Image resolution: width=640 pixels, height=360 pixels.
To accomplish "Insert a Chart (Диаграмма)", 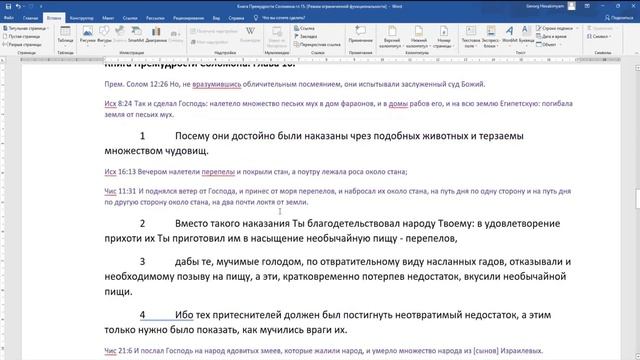I will tap(156, 34).
